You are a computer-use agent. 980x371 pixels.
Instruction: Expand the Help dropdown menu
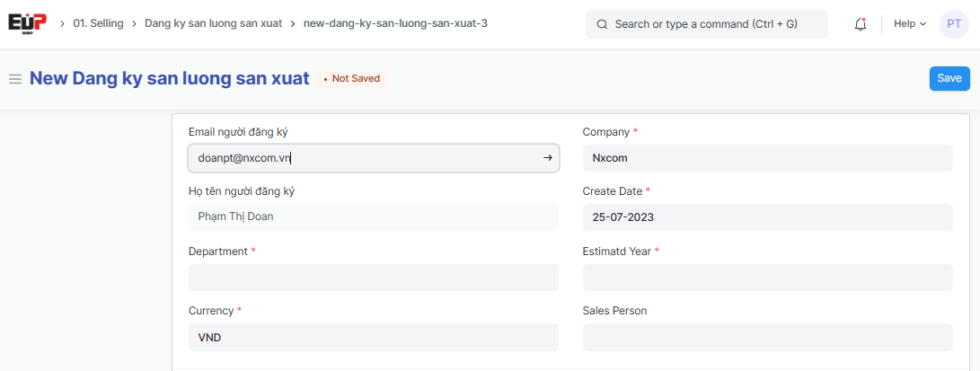[910, 24]
